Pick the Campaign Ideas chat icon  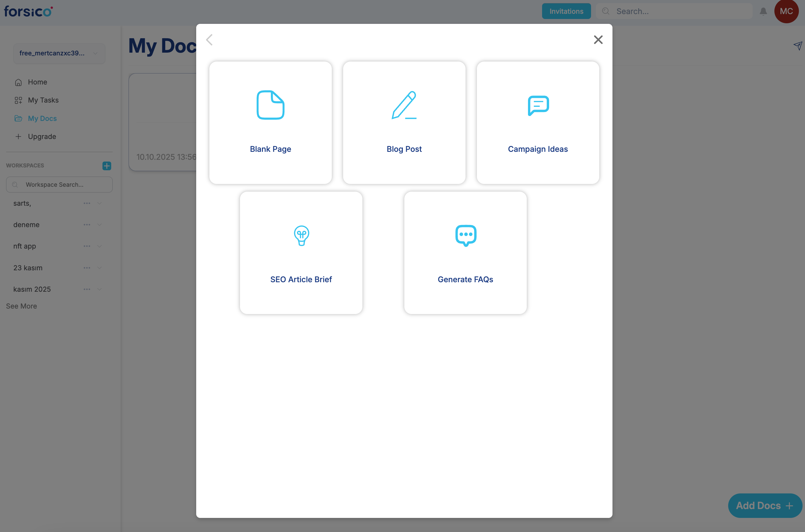tap(538, 106)
